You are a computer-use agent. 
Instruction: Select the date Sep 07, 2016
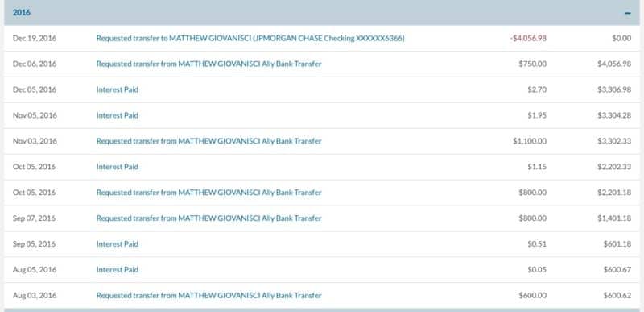point(34,218)
